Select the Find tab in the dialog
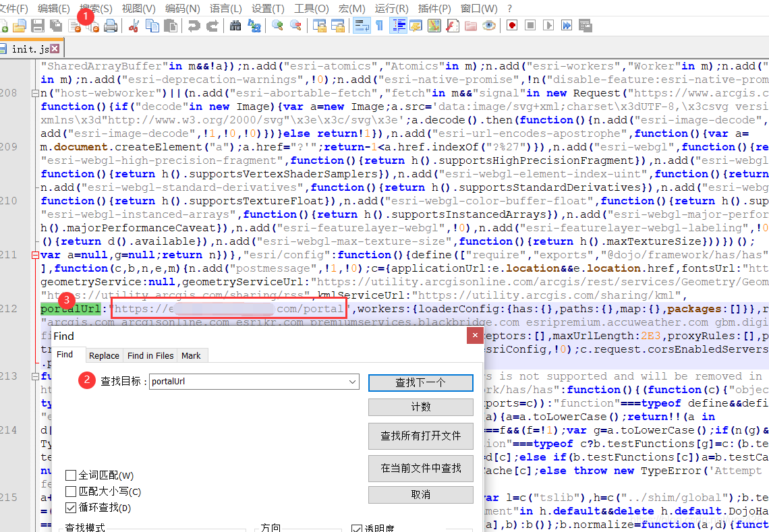Image resolution: width=769 pixels, height=532 pixels. [x=65, y=355]
